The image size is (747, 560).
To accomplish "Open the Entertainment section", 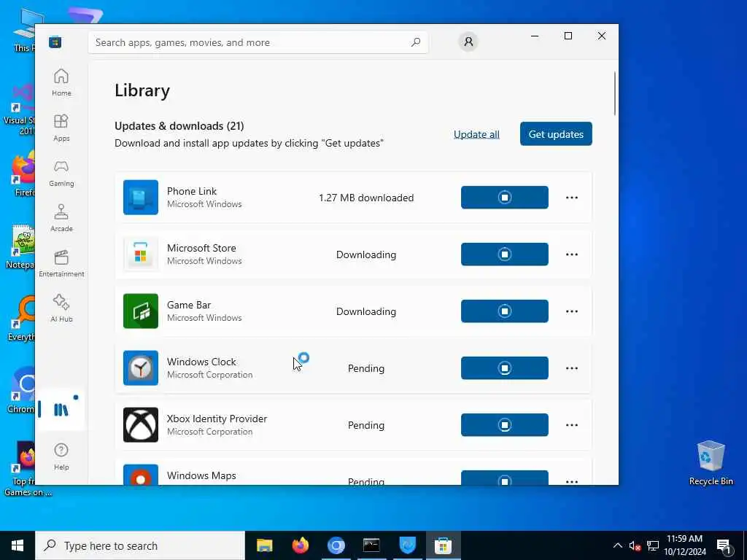I will pos(61,263).
